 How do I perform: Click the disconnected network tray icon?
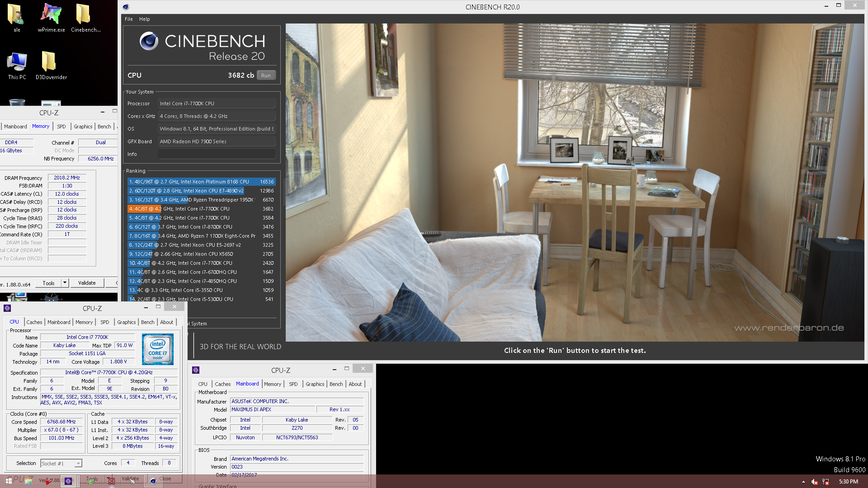[826, 482]
